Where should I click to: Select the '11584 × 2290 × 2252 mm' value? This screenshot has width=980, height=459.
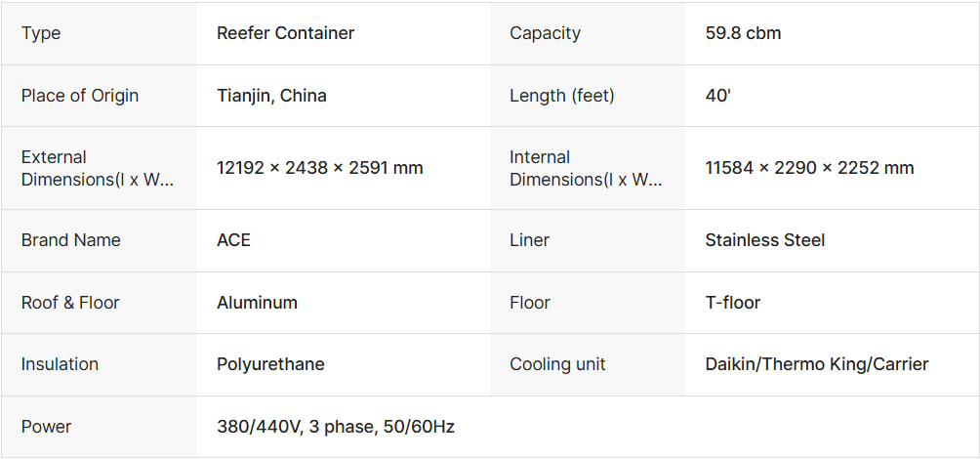(x=809, y=168)
